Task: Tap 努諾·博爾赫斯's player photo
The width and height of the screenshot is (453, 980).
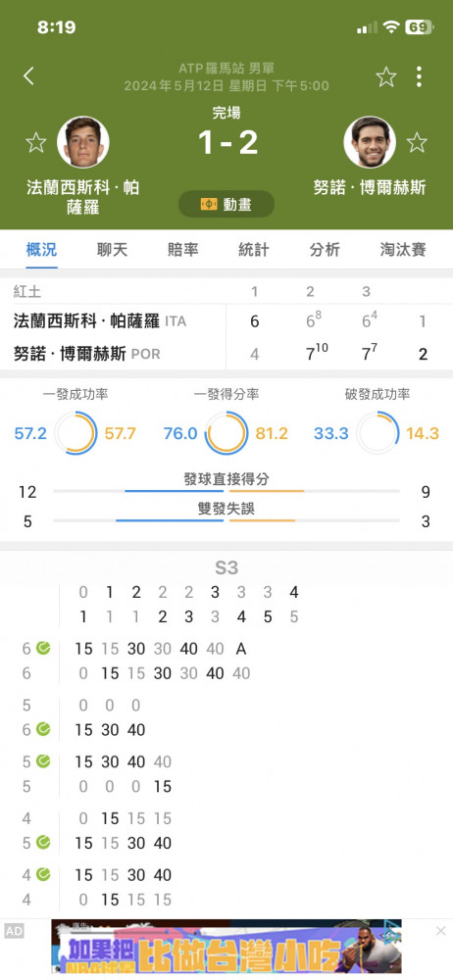Action: (x=369, y=142)
